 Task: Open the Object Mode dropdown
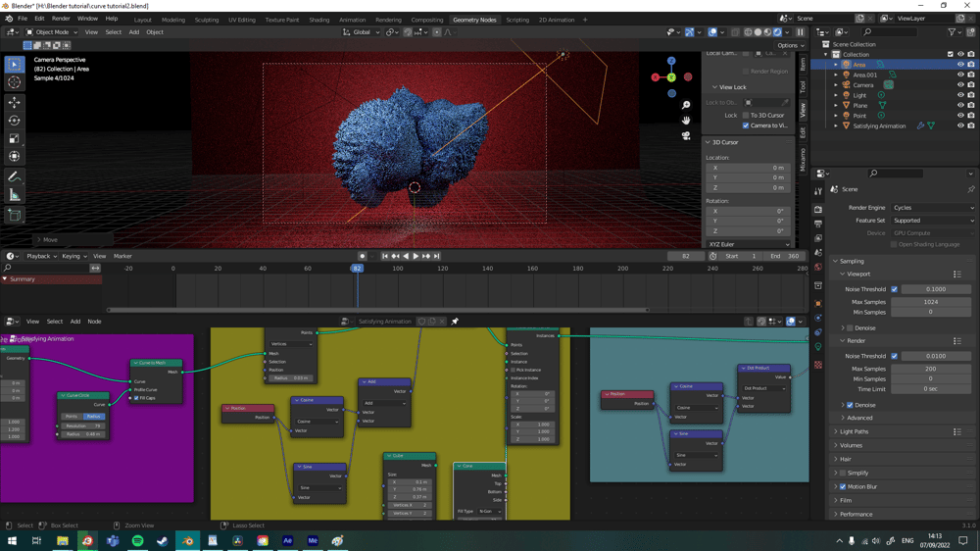tap(51, 32)
